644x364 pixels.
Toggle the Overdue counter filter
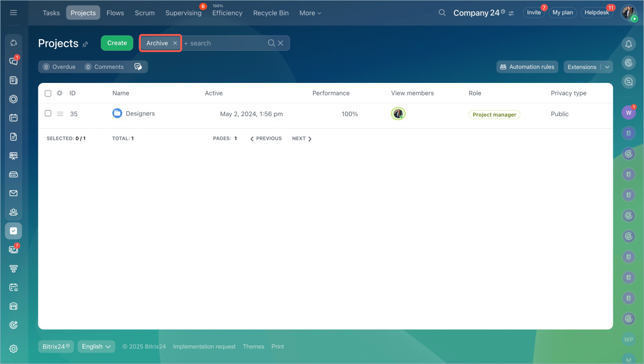[x=59, y=67]
